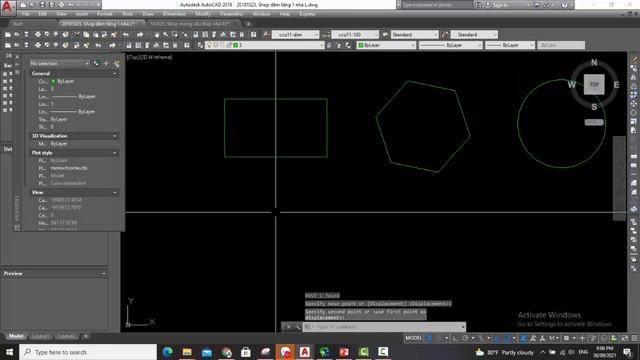
Task: Toggle polar tracking in status bar
Action: (x=465, y=338)
